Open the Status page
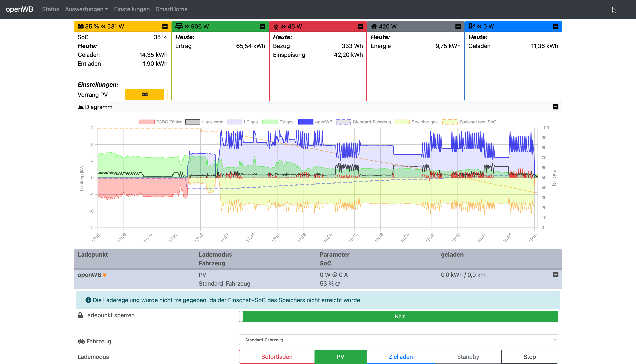The image size is (636, 364). [51, 9]
